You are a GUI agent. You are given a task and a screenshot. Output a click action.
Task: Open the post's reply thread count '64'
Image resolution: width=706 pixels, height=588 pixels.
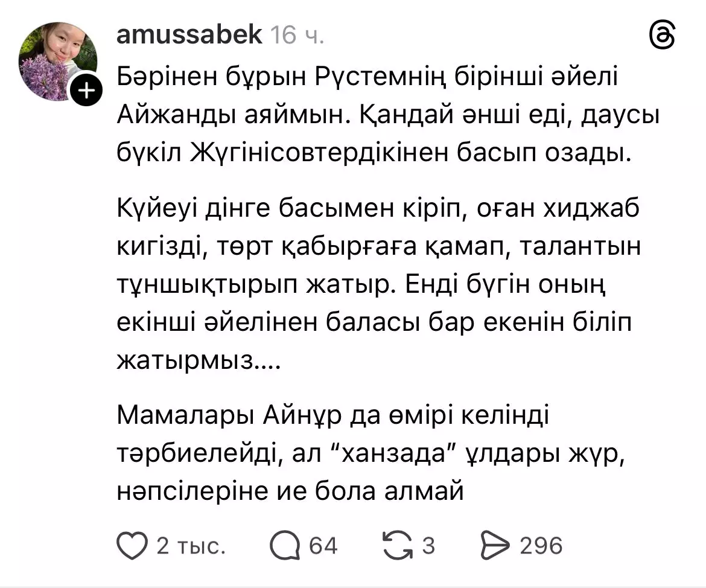click(324, 545)
